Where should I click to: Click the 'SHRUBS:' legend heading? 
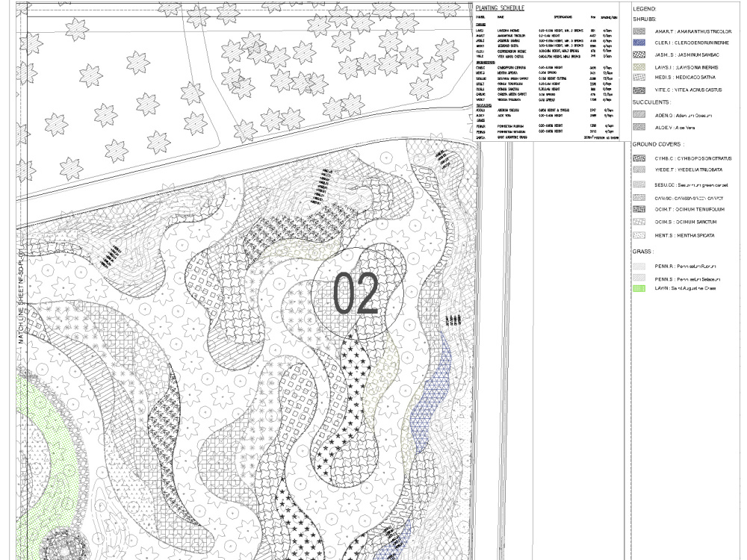click(645, 19)
